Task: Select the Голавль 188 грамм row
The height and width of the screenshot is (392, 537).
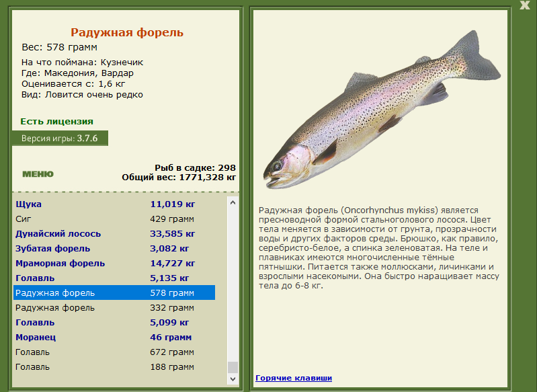Action: [114, 367]
